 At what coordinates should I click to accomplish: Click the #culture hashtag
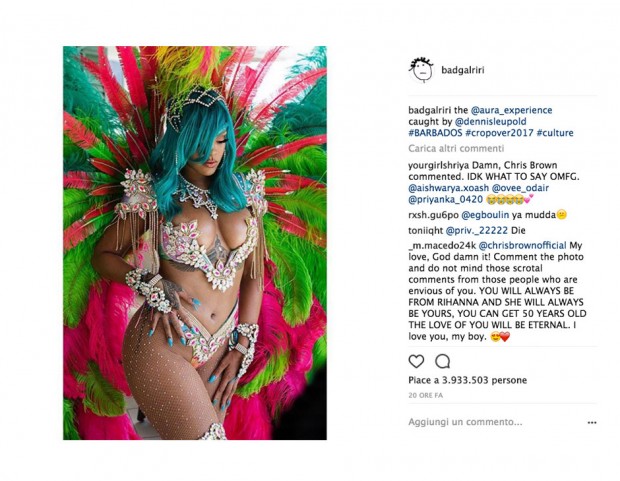click(x=555, y=133)
